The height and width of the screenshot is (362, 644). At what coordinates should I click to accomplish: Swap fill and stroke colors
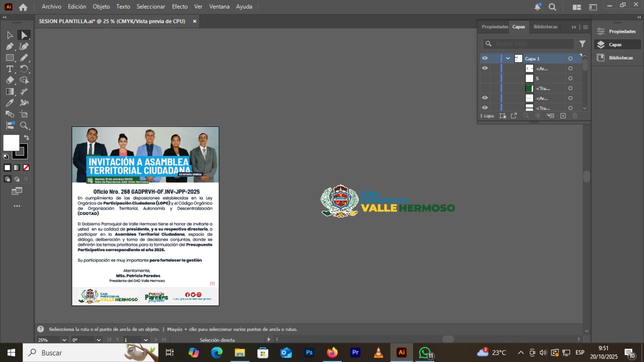point(26,137)
